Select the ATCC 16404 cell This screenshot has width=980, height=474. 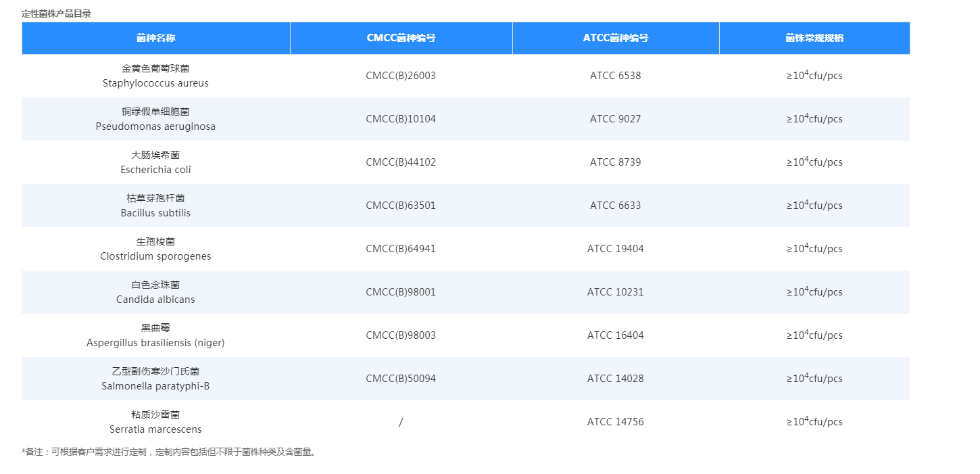point(616,335)
